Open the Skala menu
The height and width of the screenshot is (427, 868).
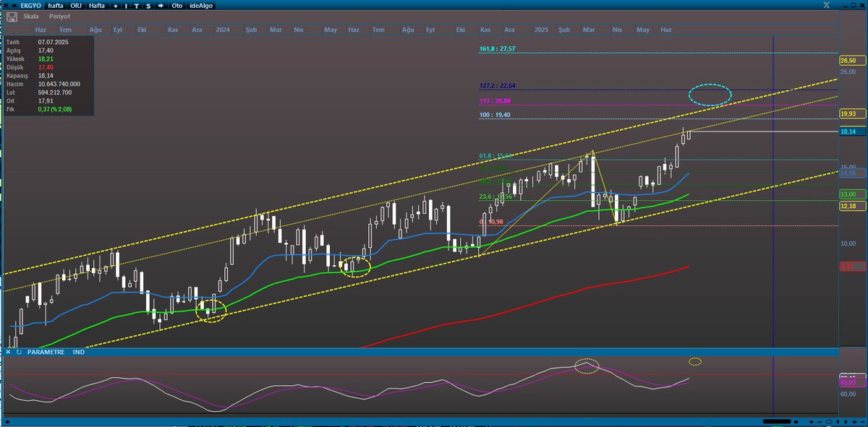tap(31, 17)
